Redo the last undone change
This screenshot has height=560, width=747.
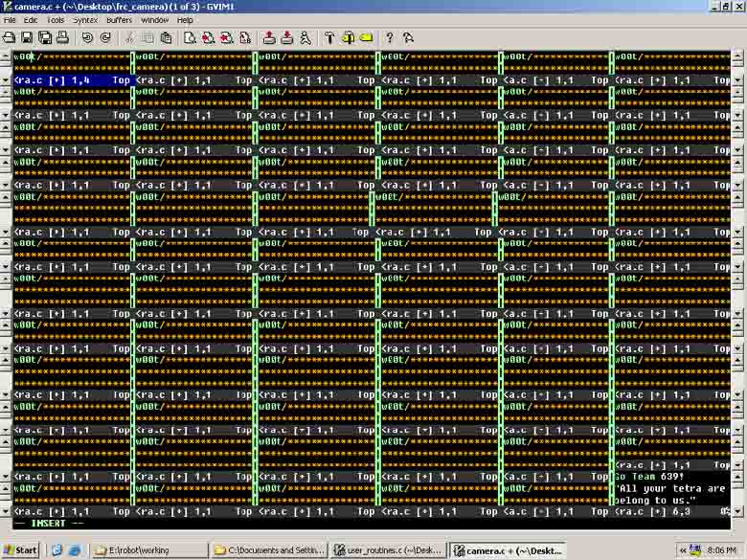[105, 37]
